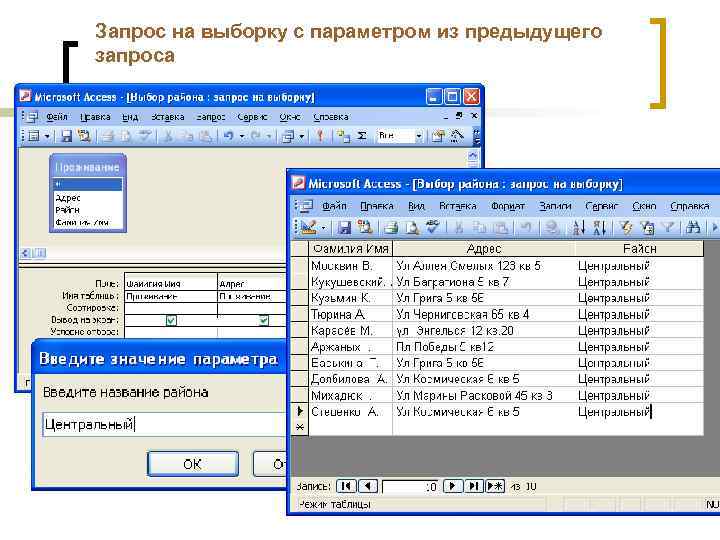Open Записи menu in the datasheet window
This screenshot has width=720, height=540.
pyautogui.click(x=555, y=206)
